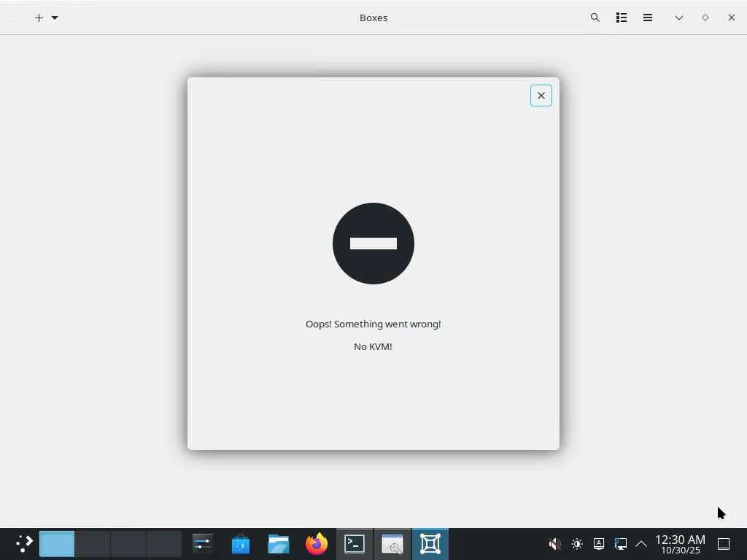
Task: Open the Dolphin file manager
Action: (x=279, y=544)
